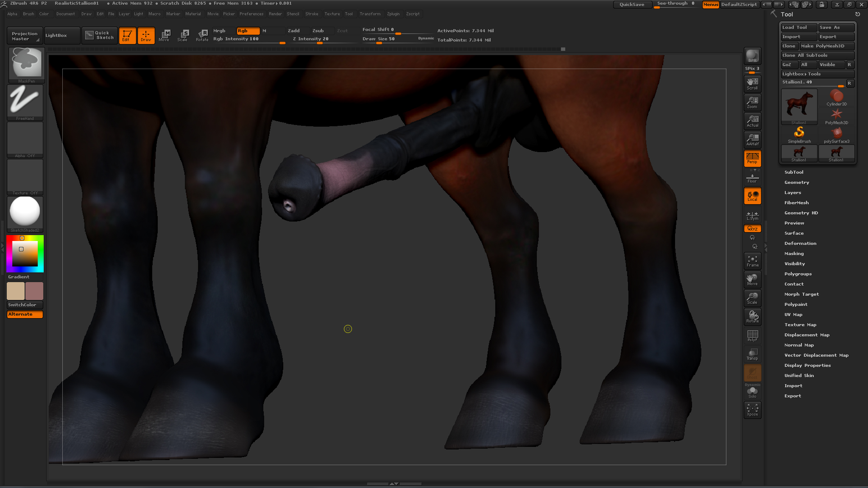Viewport: 868px width, 488px height.
Task: Expand the SubTool palette section
Action: [x=793, y=172]
